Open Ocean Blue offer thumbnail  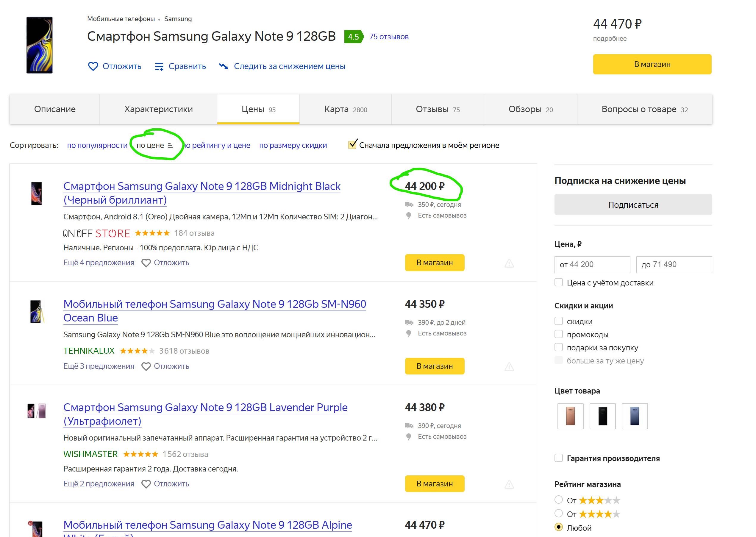click(36, 311)
